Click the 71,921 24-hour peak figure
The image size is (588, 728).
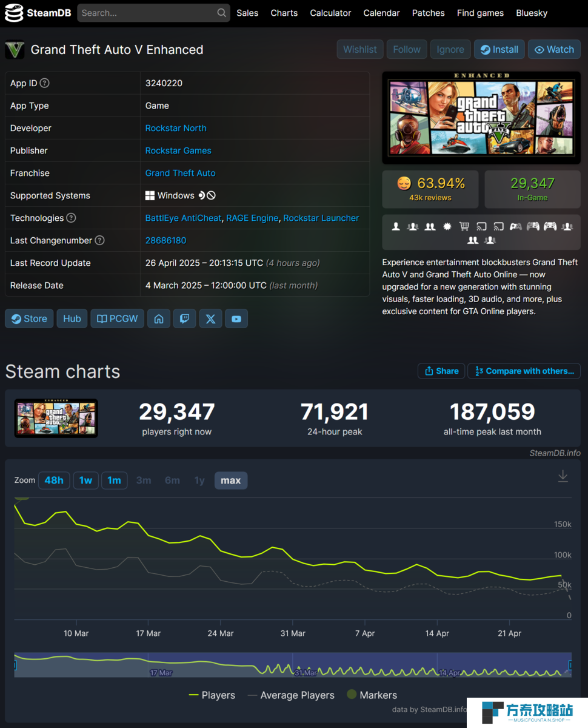(335, 413)
